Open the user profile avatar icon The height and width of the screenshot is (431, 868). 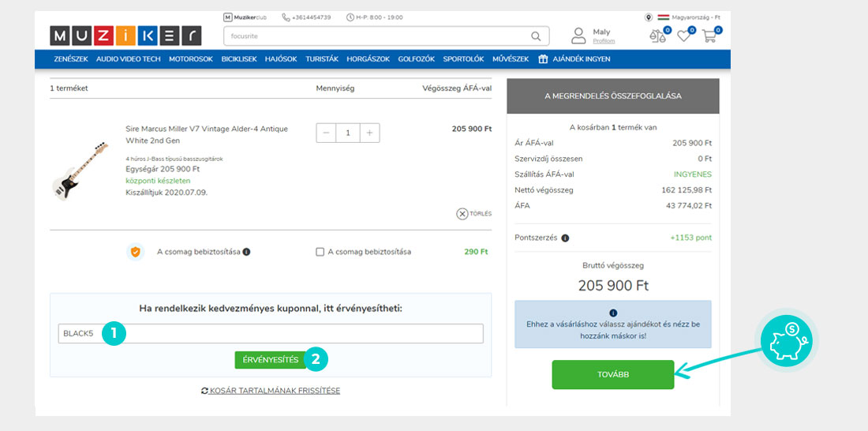pos(578,36)
